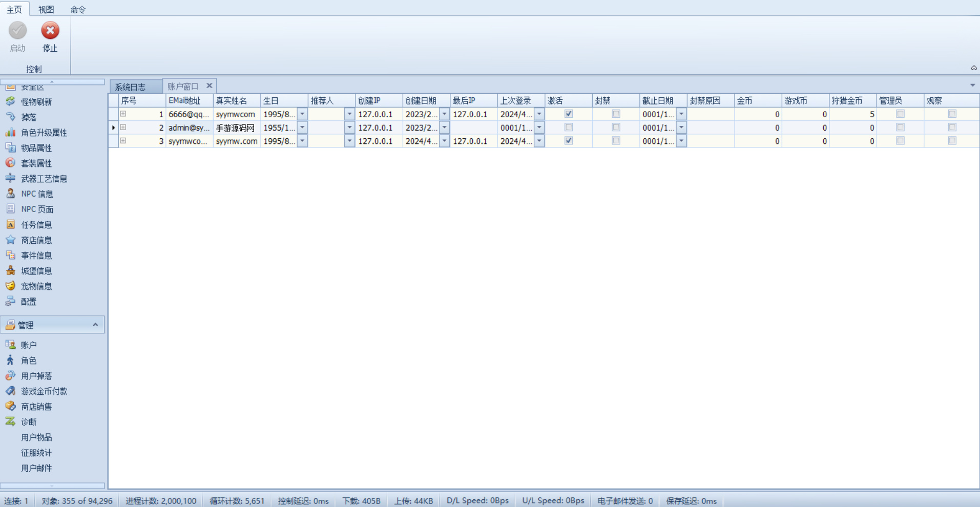
Task: Open 用户邮件 in sidebar
Action: pyautogui.click(x=36, y=468)
